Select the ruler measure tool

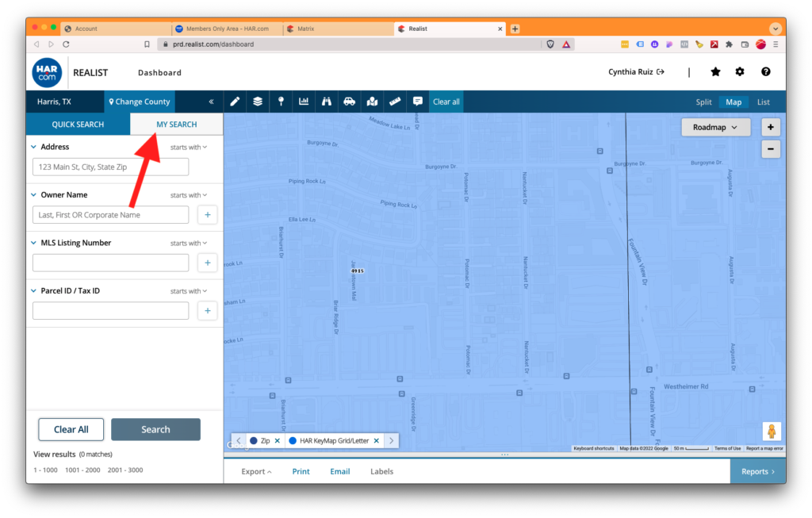(395, 102)
